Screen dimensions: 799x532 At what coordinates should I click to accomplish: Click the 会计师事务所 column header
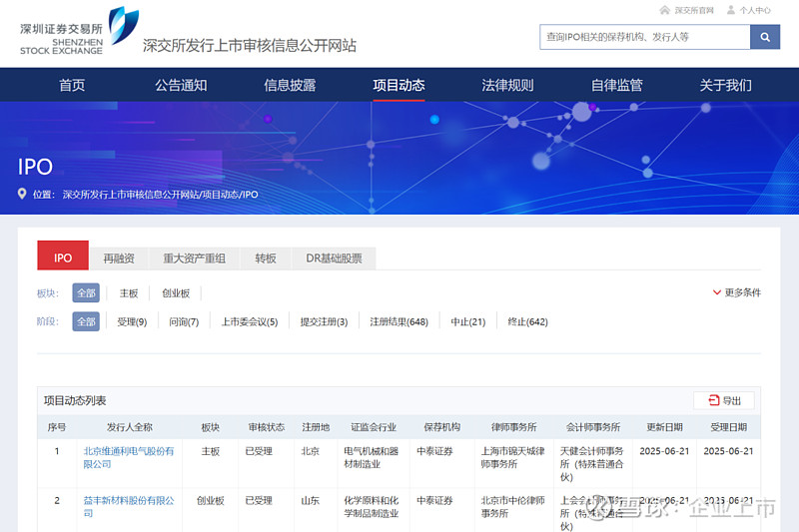593,427
